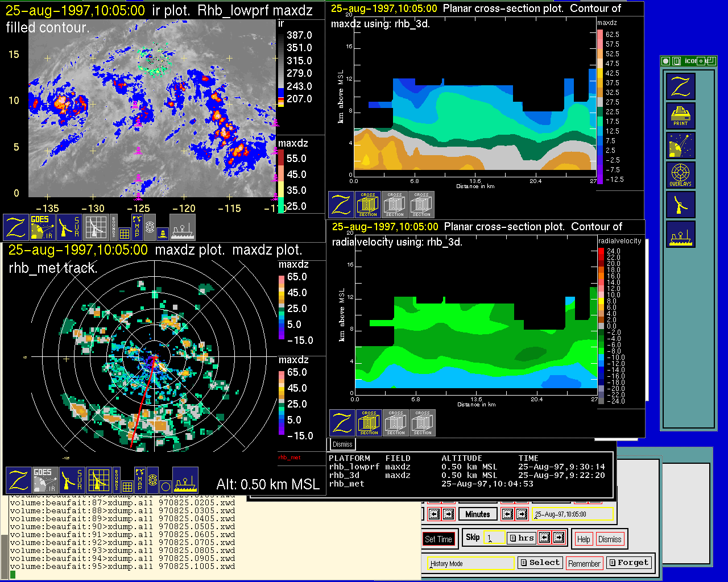Click the highlighted CROSS SECTION icon under the maxdz cross-section
The width and height of the screenshot is (728, 582).
(x=368, y=205)
